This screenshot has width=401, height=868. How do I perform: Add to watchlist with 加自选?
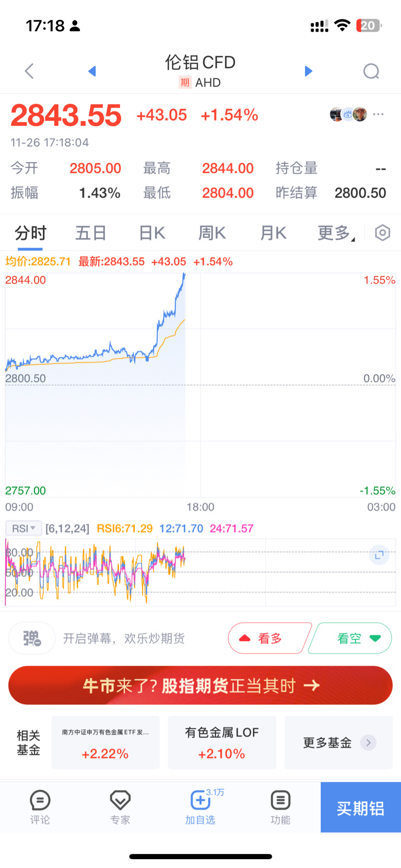200,807
